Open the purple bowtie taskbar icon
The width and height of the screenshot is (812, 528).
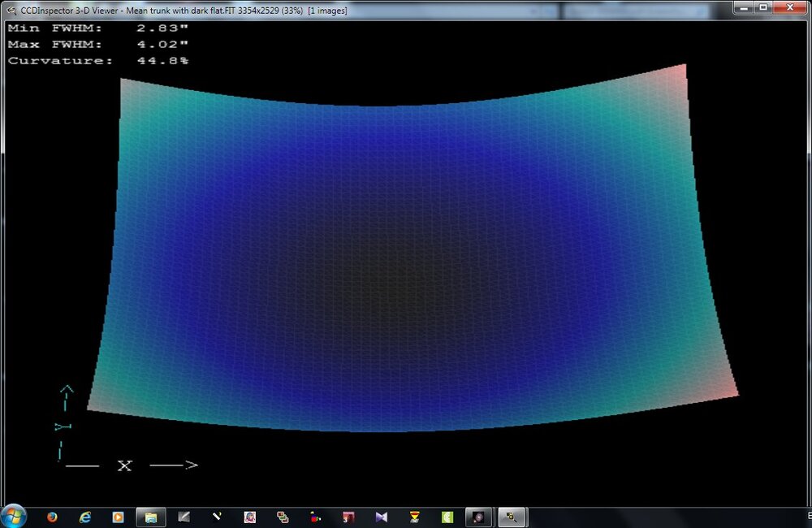point(382,517)
